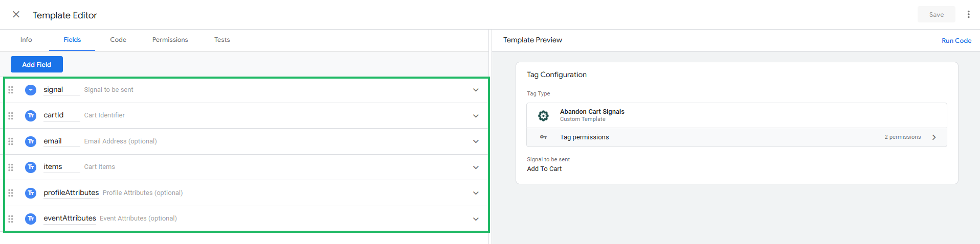Click the drag handle on the eventAttributes field
Screen dimensions: 980x244
(11, 218)
